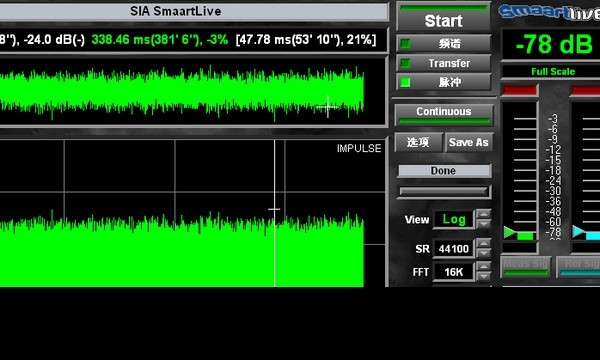Decrease View setting with down arrow
This screenshot has width=600, height=360.
pos(484,224)
